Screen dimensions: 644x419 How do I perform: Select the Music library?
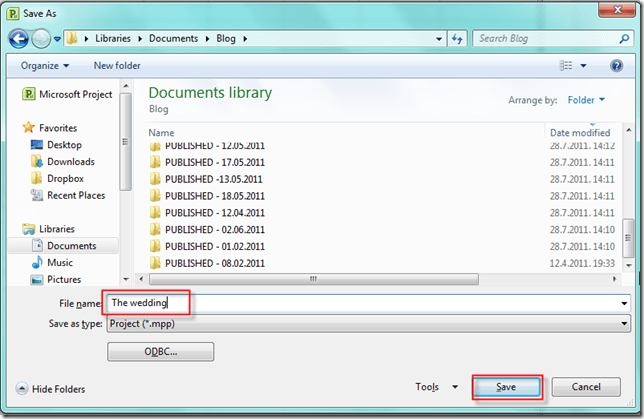[x=59, y=262]
